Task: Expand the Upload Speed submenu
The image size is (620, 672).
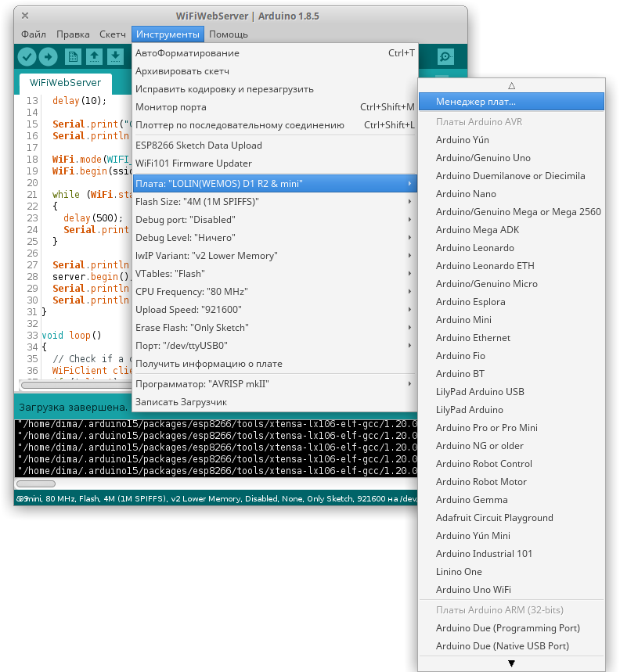Action: [x=275, y=310]
